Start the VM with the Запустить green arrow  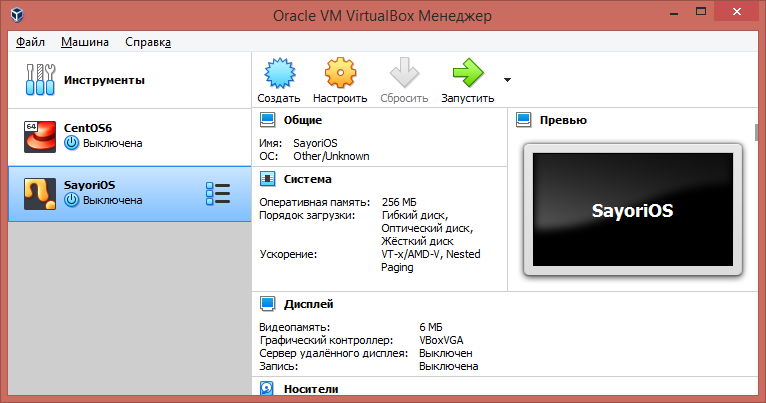pos(468,73)
